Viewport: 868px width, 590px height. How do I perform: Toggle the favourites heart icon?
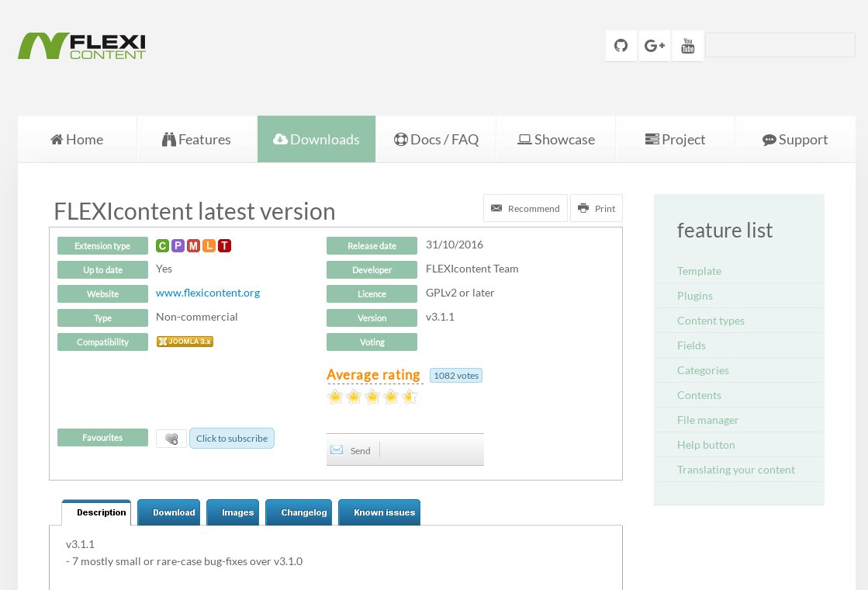[171, 439]
